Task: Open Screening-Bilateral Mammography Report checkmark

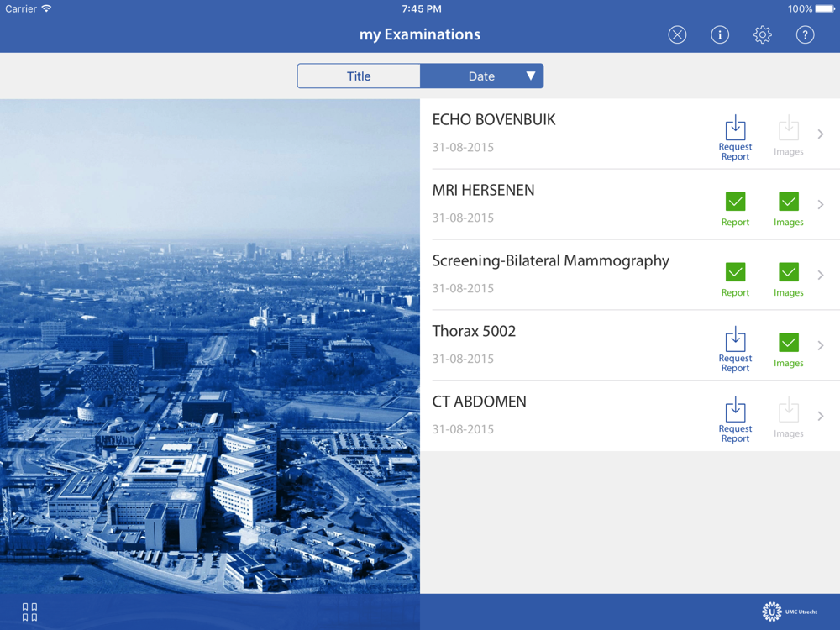Action: [x=735, y=280]
